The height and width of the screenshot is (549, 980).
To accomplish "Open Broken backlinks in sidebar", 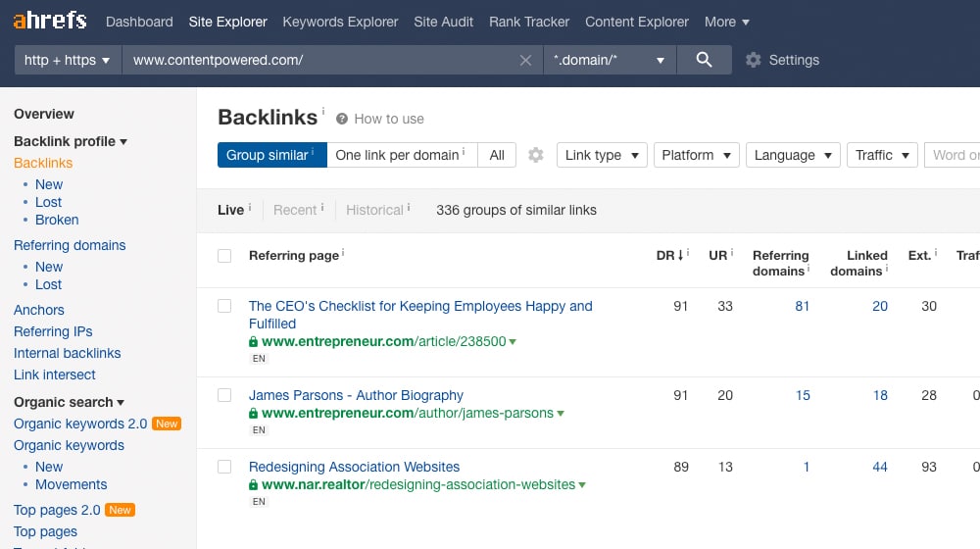I will click(57, 221).
